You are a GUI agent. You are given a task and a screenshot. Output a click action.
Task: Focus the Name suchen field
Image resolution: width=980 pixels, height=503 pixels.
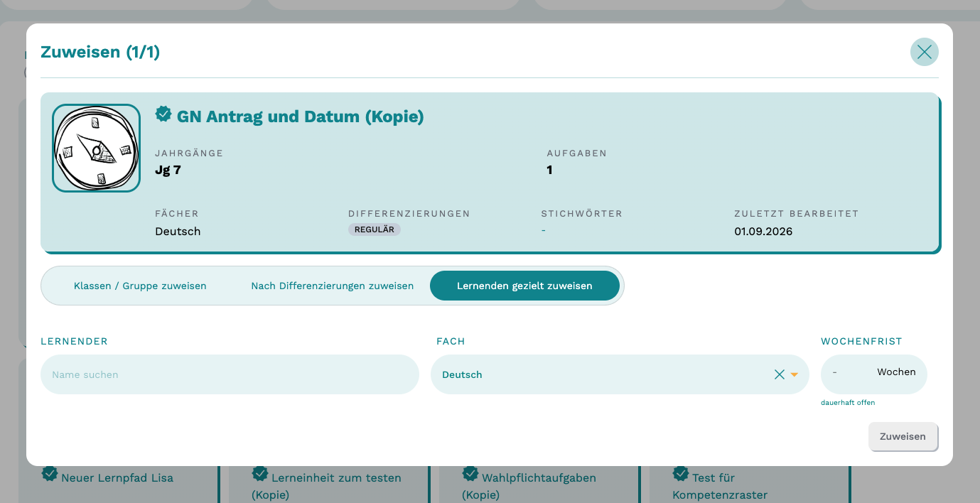click(x=230, y=374)
